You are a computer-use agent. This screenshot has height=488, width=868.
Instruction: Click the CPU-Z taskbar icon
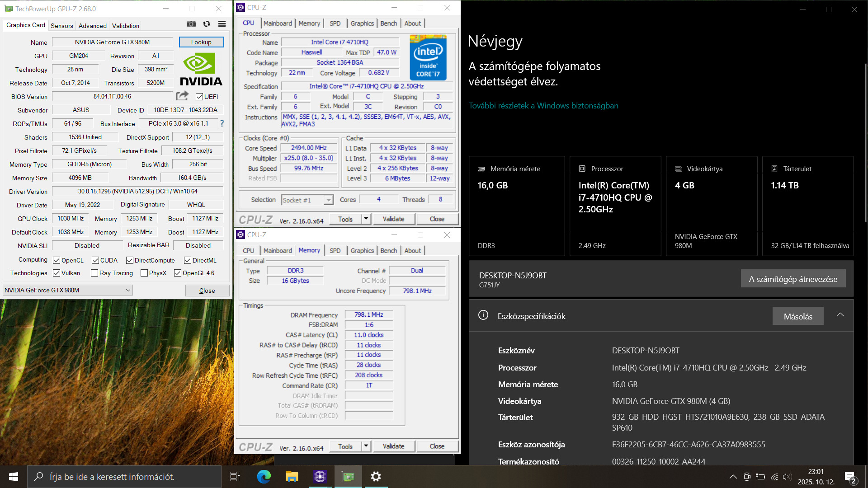pyautogui.click(x=320, y=476)
